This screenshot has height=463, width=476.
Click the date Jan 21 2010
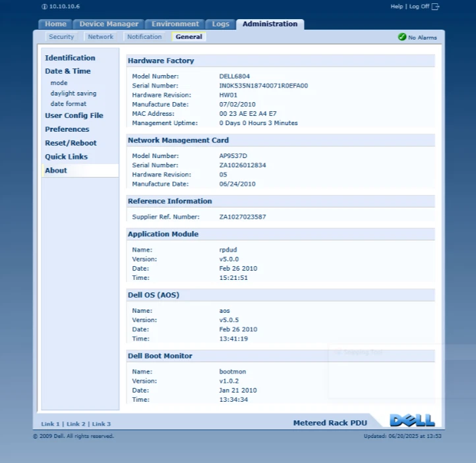tap(238, 391)
